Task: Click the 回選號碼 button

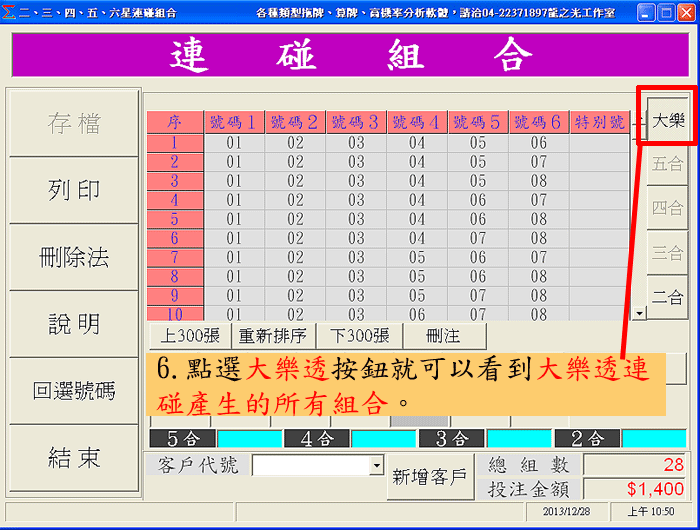Action: click(74, 391)
